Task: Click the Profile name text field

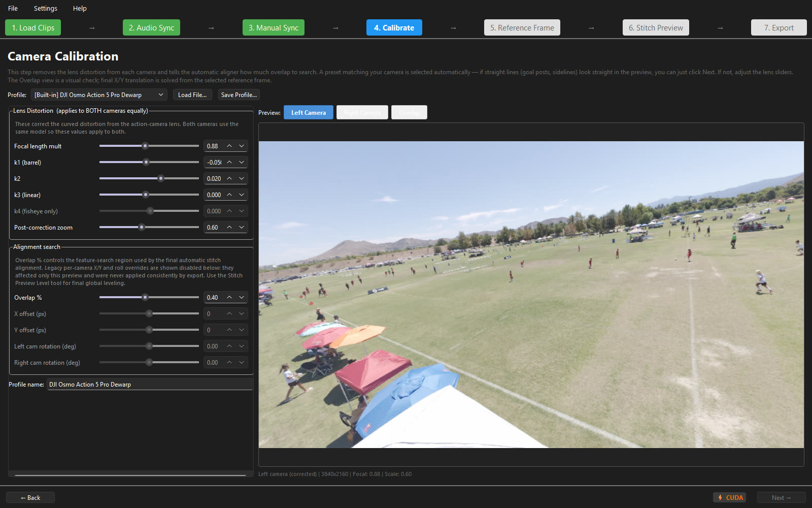Action: [150, 385]
